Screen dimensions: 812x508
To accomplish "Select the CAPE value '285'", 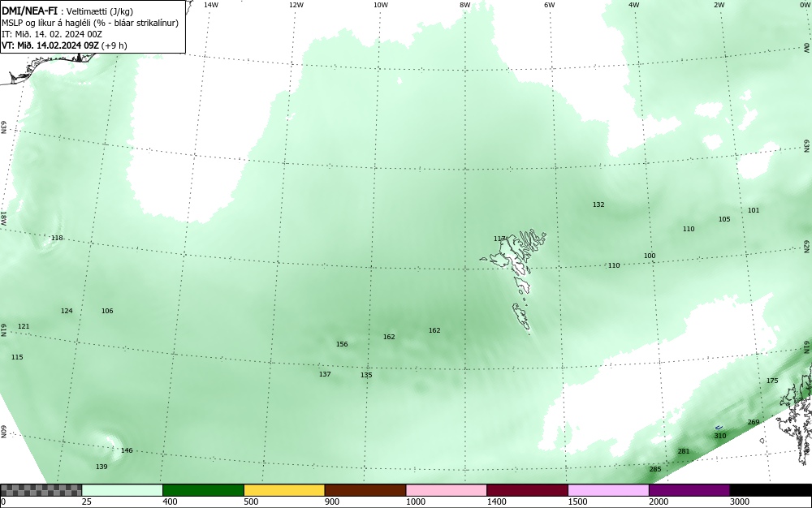I will coord(655,469).
